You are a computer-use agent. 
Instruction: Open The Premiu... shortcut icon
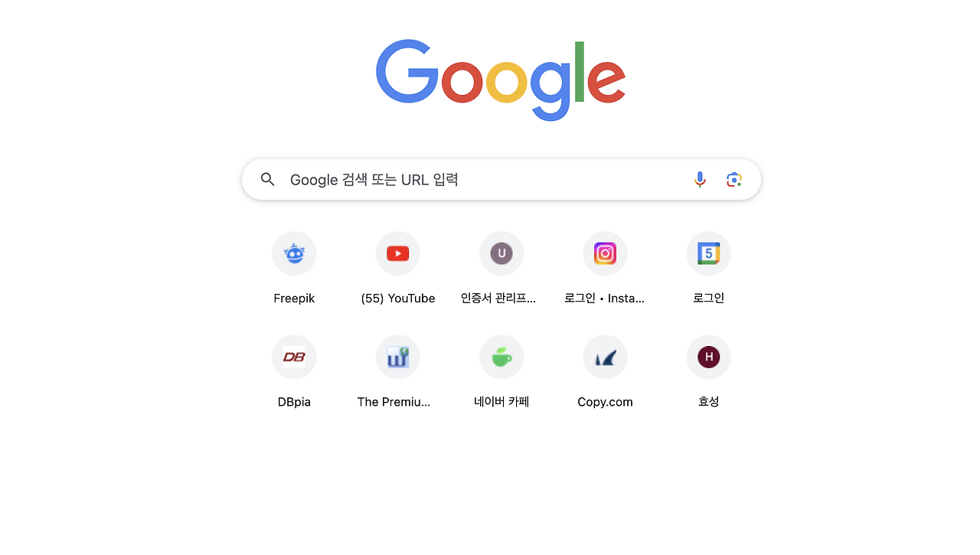point(398,357)
